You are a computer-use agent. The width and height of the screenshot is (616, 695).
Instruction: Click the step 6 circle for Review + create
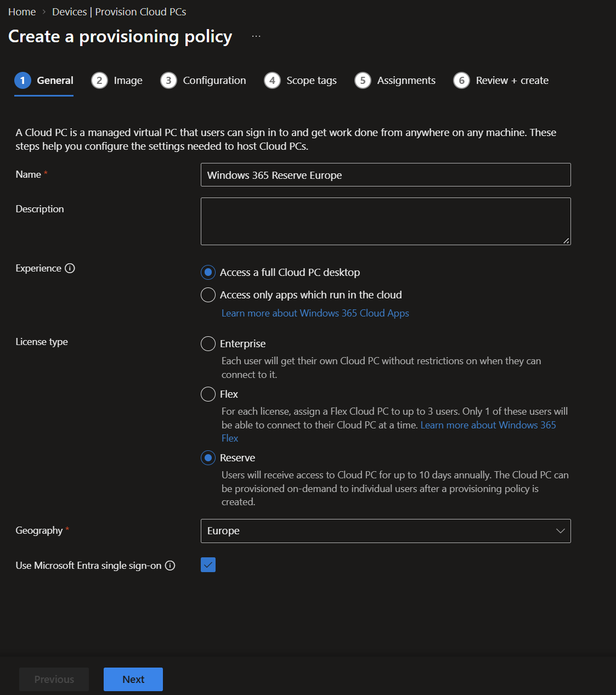461,81
